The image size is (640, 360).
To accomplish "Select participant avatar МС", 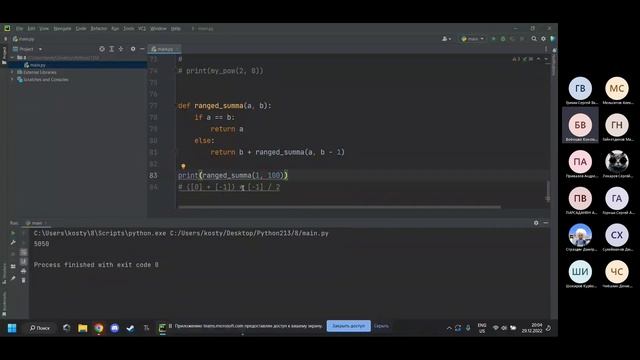I will coord(617,88).
